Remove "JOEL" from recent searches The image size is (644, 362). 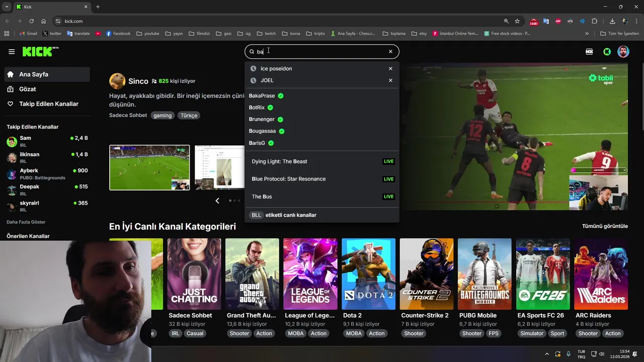(390, 80)
